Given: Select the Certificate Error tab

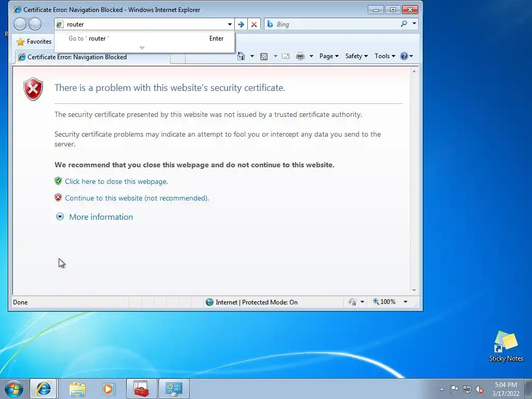Looking at the screenshot, I should (92, 57).
